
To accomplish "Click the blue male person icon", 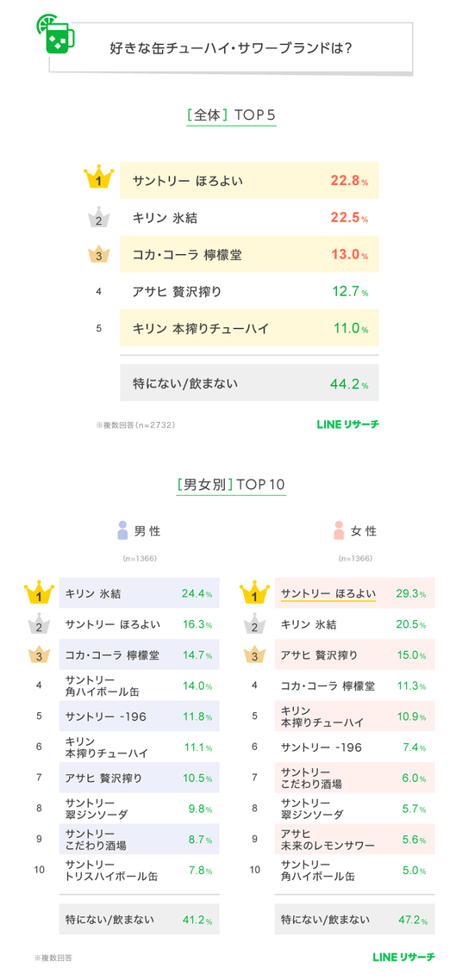I will pos(122,530).
